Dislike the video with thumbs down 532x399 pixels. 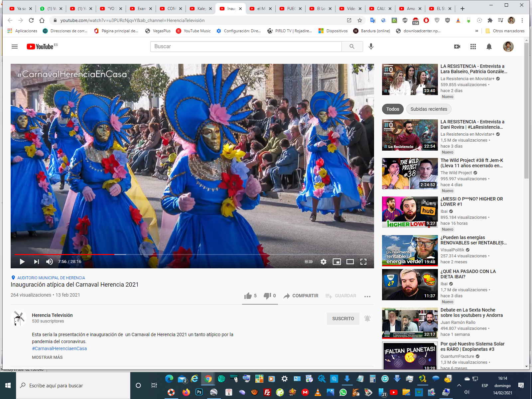[267, 296]
